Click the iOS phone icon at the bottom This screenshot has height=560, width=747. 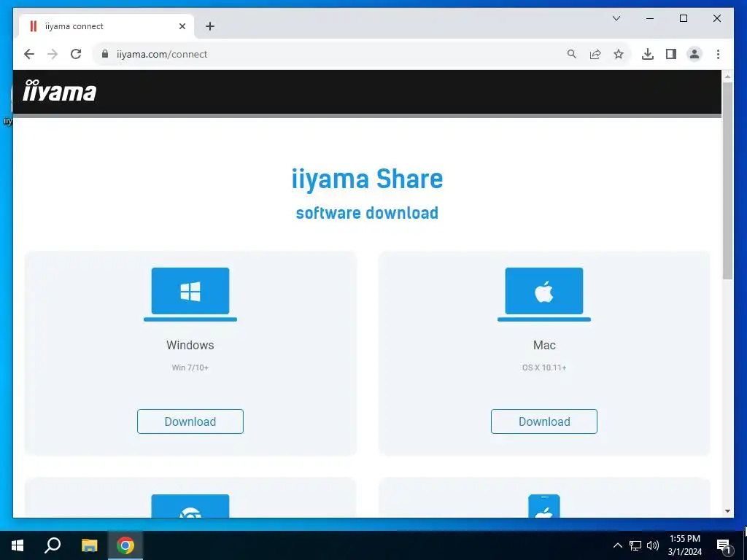(544, 506)
